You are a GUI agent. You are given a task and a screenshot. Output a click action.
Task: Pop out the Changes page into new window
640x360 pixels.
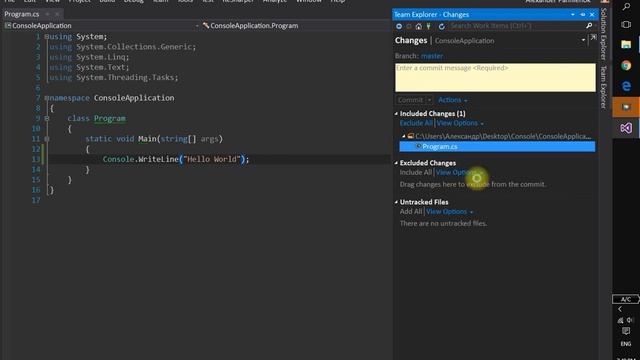[593, 38]
